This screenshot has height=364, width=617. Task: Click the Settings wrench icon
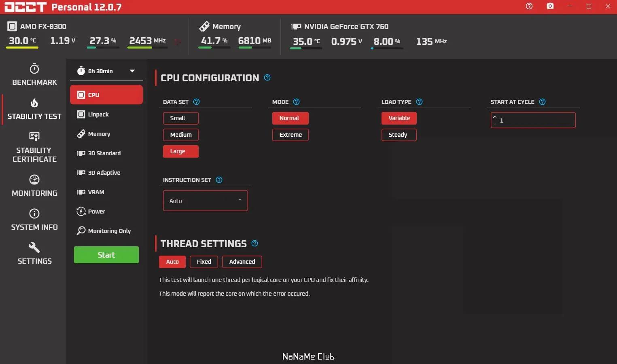pos(34,248)
